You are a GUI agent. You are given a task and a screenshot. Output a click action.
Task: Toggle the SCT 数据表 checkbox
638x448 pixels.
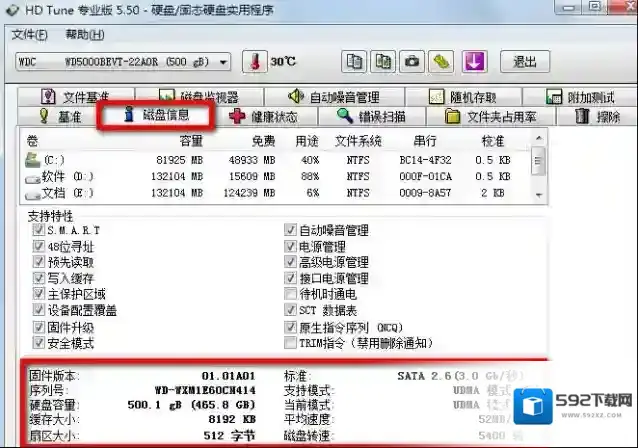[x=290, y=310]
